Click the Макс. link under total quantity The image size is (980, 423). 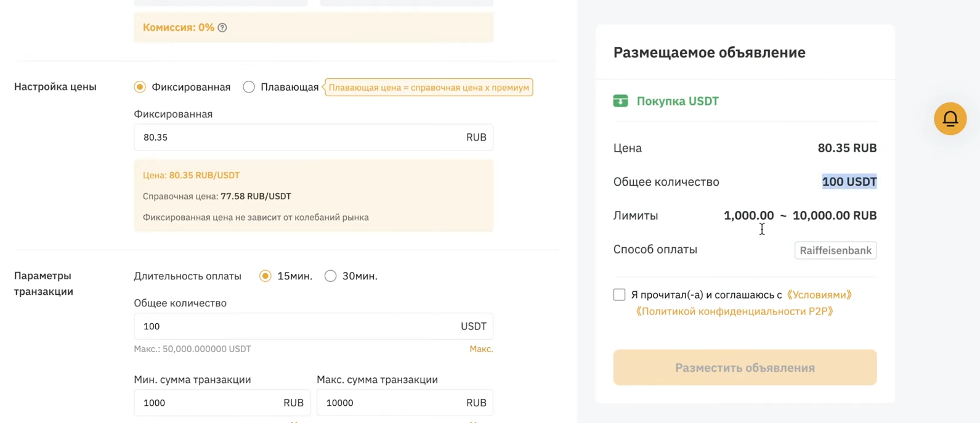(x=481, y=349)
